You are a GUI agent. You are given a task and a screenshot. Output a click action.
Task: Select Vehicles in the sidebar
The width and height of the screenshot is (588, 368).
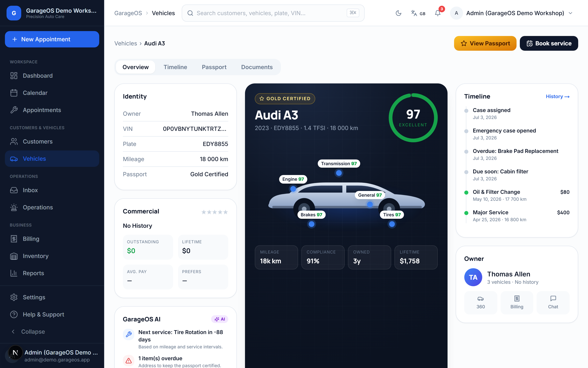[52, 159]
